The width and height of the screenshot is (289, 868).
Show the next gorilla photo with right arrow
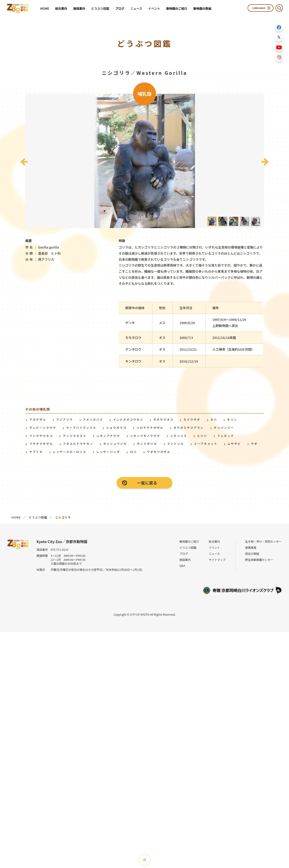[x=265, y=162]
